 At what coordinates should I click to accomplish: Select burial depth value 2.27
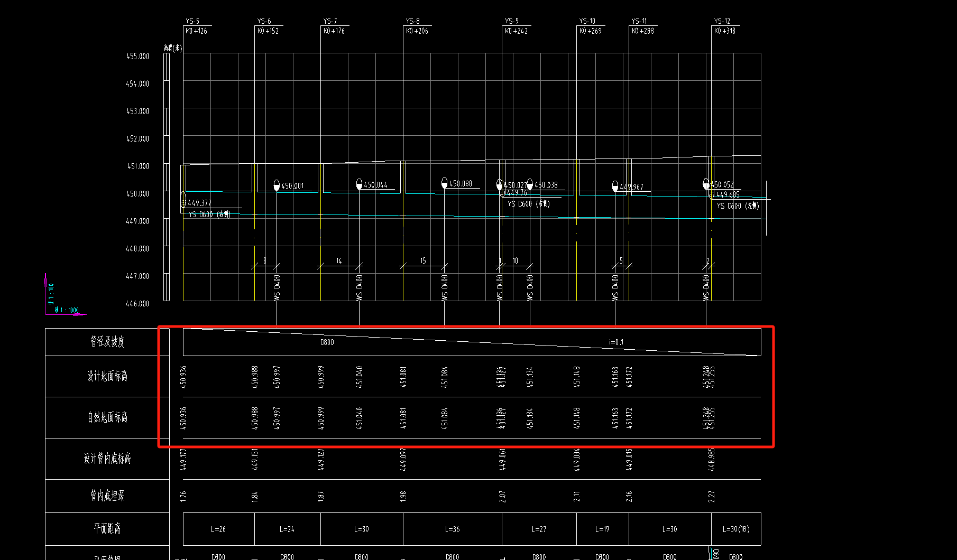tap(712, 496)
